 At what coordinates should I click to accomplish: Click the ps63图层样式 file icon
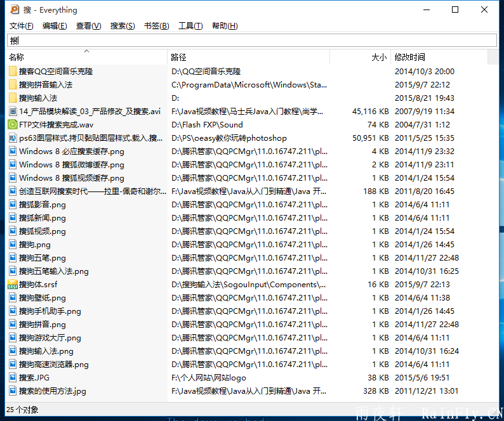(x=13, y=138)
